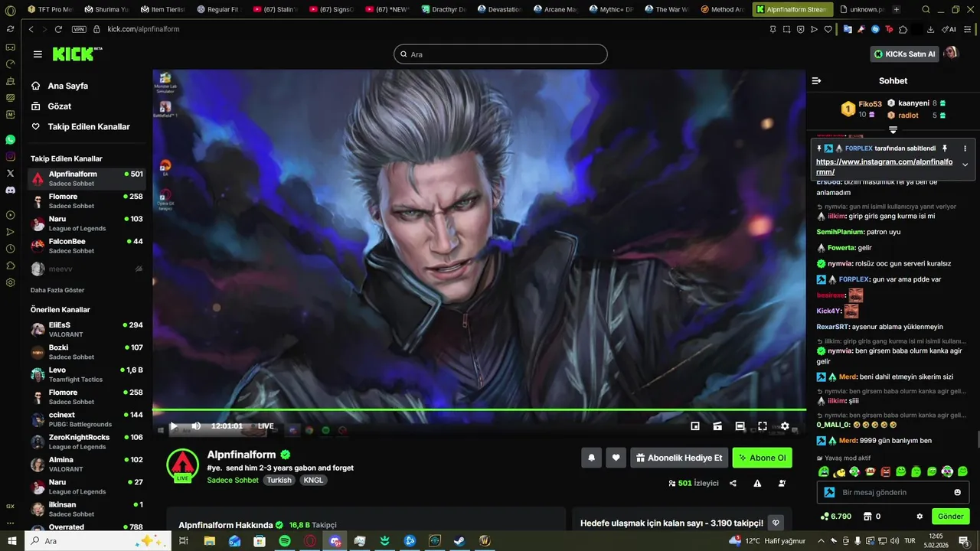
Task: Toggle the browser VPN badge
Action: point(79,29)
